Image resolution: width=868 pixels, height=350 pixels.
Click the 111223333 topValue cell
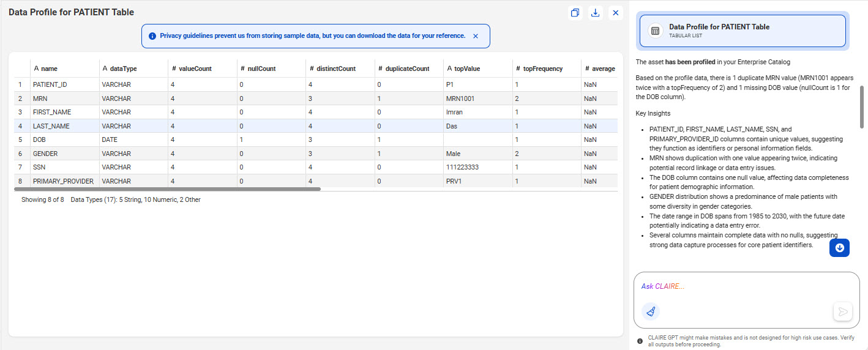tap(478, 167)
